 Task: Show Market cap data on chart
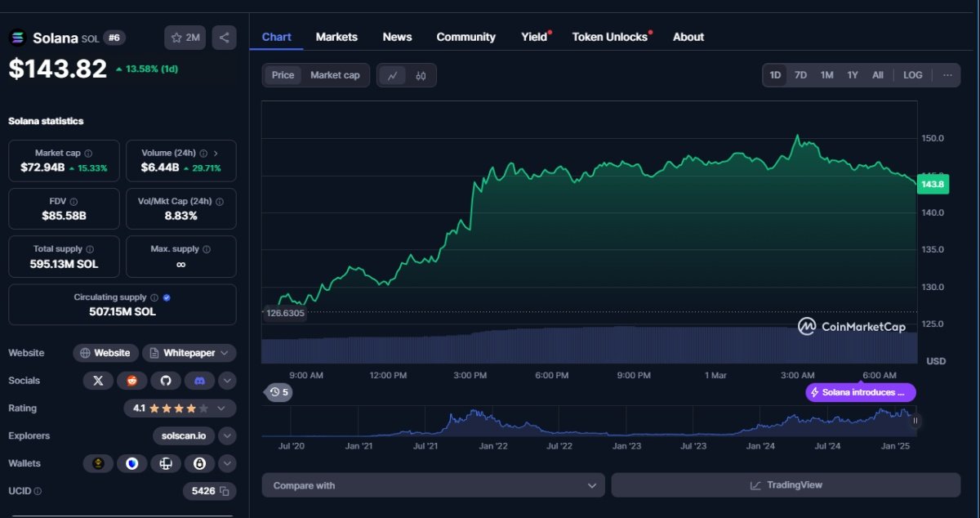(335, 75)
